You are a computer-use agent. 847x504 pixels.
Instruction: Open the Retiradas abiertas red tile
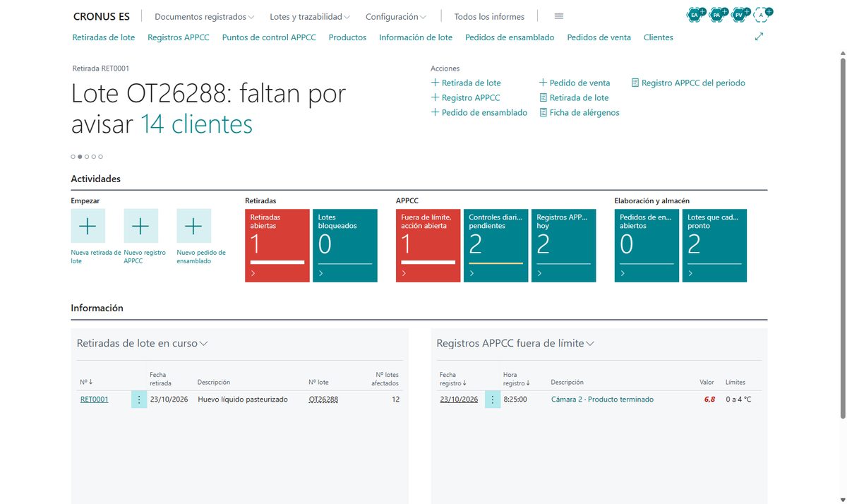(277, 246)
